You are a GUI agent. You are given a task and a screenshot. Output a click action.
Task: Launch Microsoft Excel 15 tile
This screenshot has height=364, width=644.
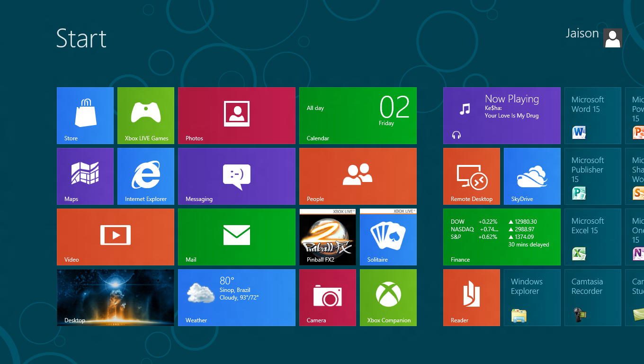tap(593, 237)
